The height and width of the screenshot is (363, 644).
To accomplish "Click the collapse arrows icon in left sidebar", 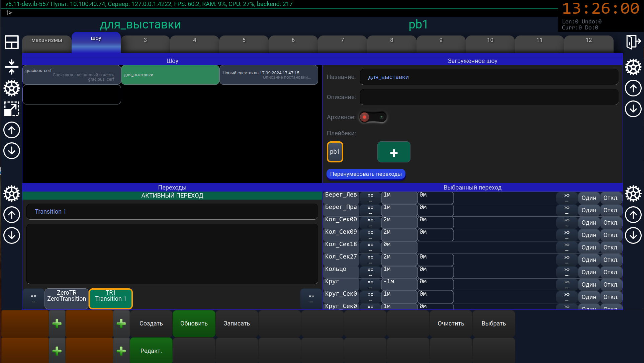I will pos(12,67).
